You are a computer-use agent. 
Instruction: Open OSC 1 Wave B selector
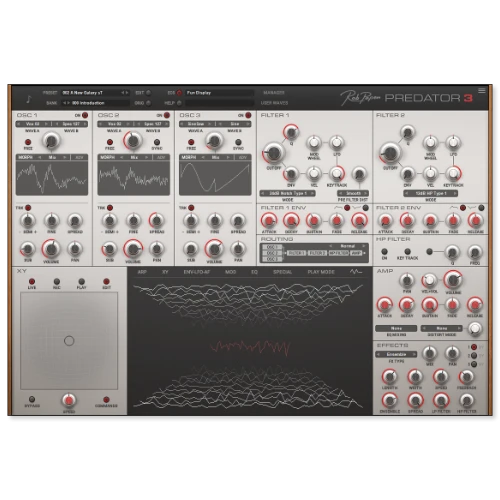click(71, 124)
